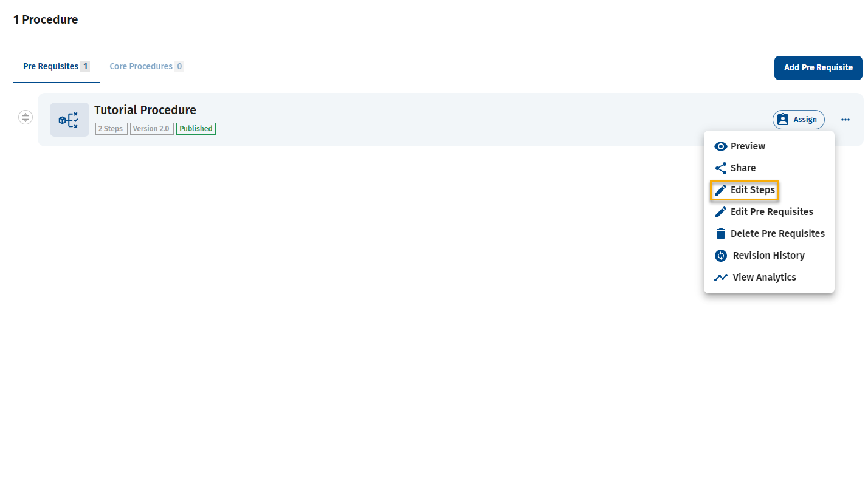The width and height of the screenshot is (868, 498).
Task: Click the line graph icon for View Analytics
Action: [x=721, y=278]
